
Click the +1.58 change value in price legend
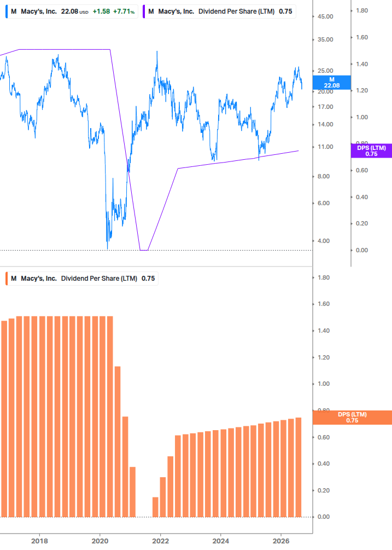click(101, 11)
